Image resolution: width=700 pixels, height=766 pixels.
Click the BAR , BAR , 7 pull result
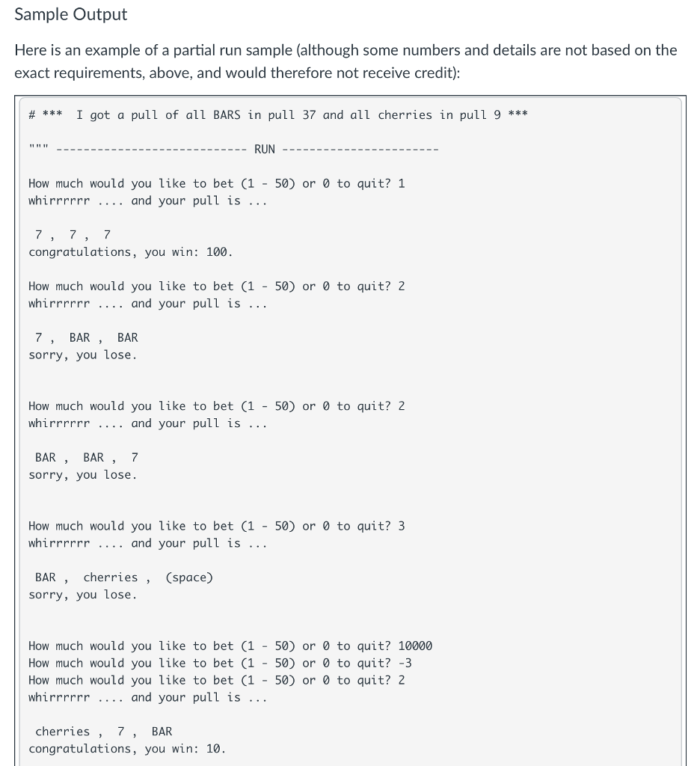pos(87,457)
